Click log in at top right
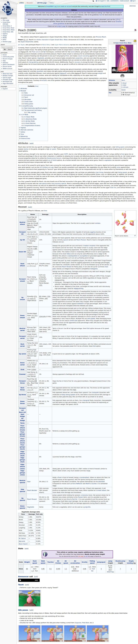138x644 pixels. click(x=134, y=1)
